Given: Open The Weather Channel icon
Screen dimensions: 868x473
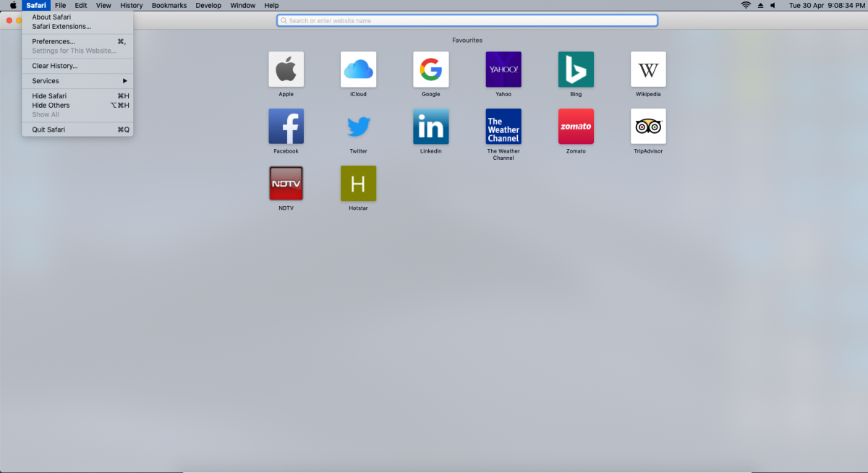Looking at the screenshot, I should tap(503, 127).
